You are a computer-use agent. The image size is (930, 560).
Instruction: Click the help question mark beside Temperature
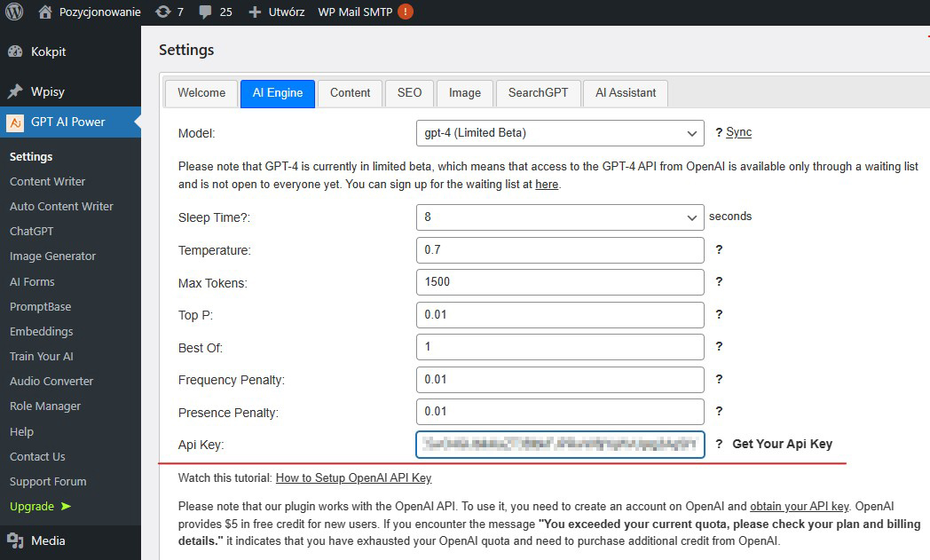(719, 249)
